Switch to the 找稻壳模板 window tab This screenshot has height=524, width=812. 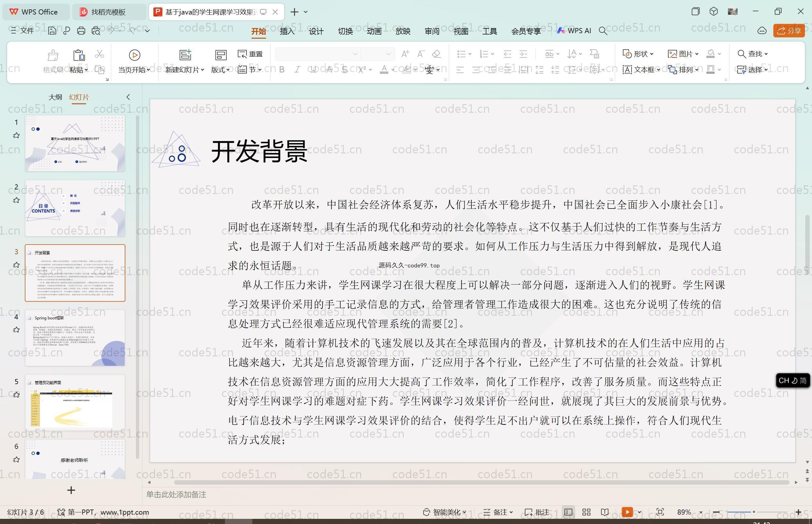(x=109, y=12)
